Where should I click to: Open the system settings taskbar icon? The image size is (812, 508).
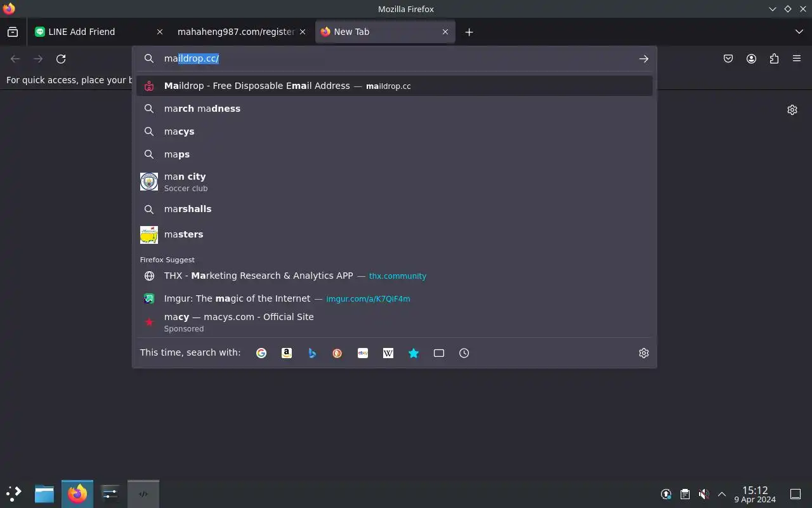(x=110, y=493)
